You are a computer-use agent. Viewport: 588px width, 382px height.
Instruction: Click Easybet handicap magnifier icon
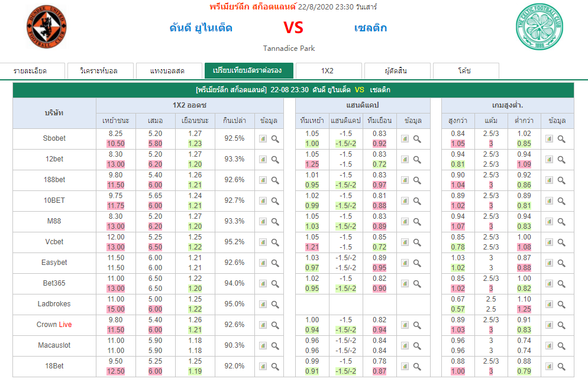click(x=417, y=263)
